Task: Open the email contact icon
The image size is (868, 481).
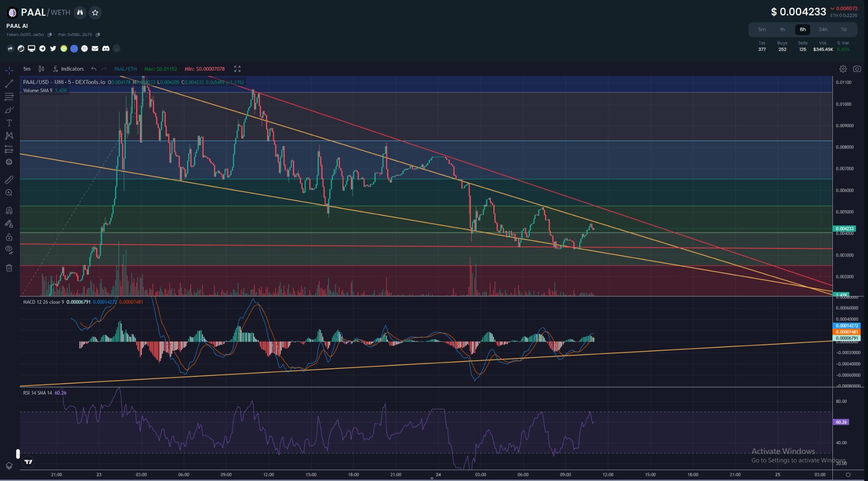Action: pyautogui.click(x=95, y=49)
